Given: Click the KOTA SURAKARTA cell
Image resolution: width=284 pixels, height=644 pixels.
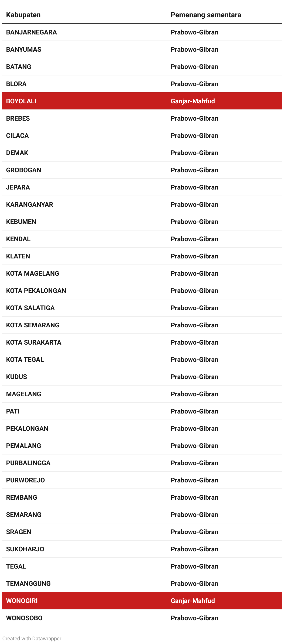Looking at the screenshot, I should pyautogui.click(x=34, y=342).
